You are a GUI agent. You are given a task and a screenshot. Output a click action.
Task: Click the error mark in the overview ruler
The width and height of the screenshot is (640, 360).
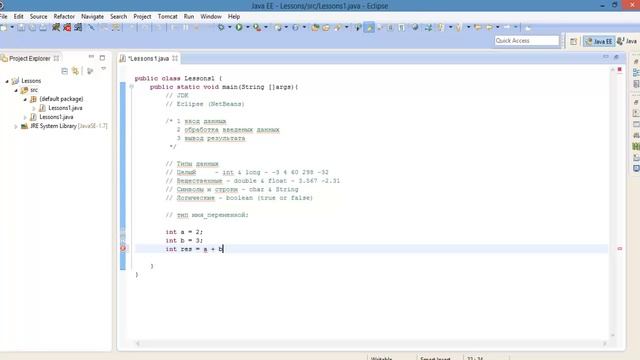point(620,249)
